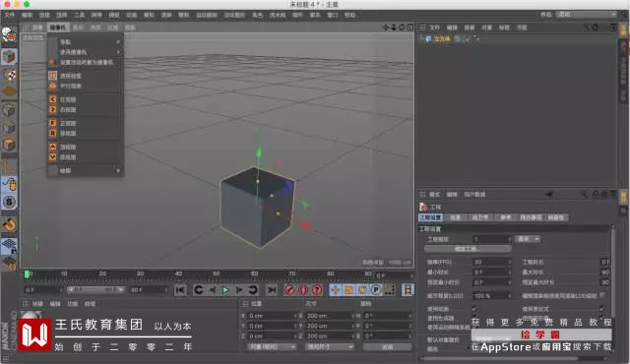Choose 右视图 menu entry
This screenshot has width=630, height=364.
(x=86, y=109)
